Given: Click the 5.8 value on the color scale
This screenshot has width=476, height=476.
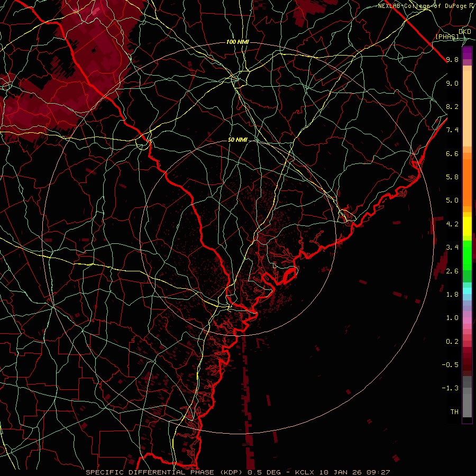Looking at the screenshot, I should pyautogui.click(x=452, y=177).
